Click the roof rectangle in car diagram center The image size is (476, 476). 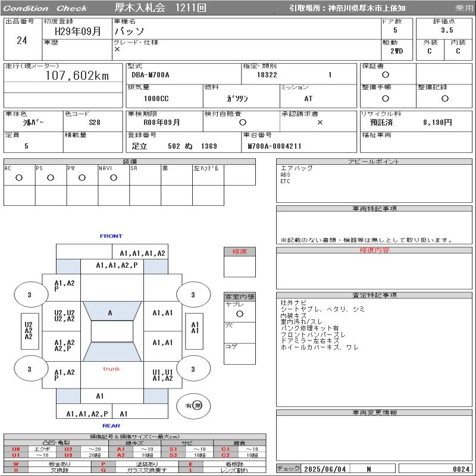112,331
